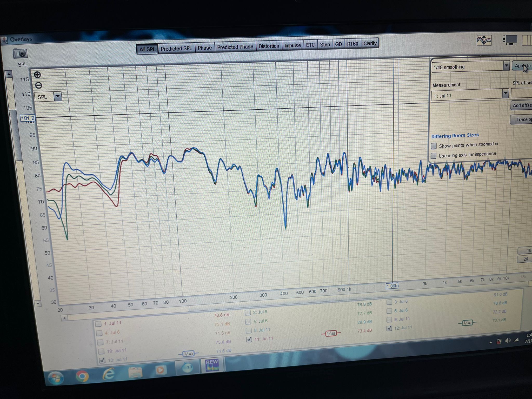Uncheck the 13: Jul 11 measurement trace
The width and height of the screenshot is (532, 399).
point(102,360)
